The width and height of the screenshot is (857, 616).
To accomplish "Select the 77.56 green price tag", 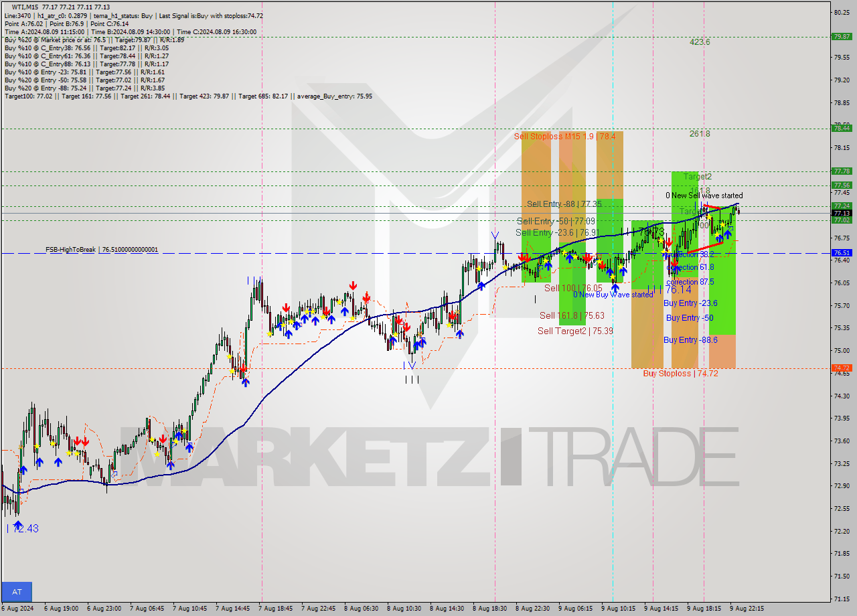I will coord(841,185).
